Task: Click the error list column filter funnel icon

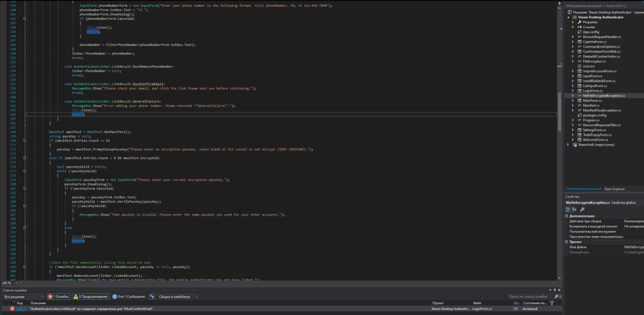Action: (552, 303)
